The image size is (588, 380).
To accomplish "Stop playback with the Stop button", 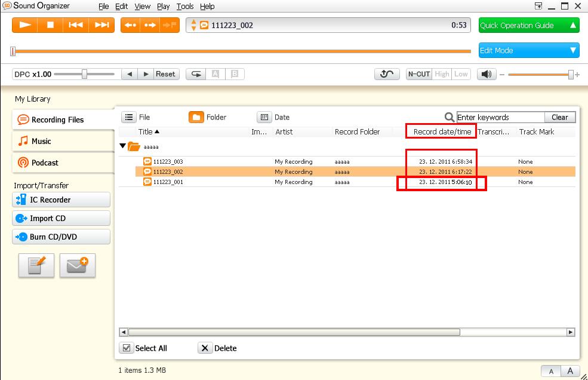I will 50,25.
